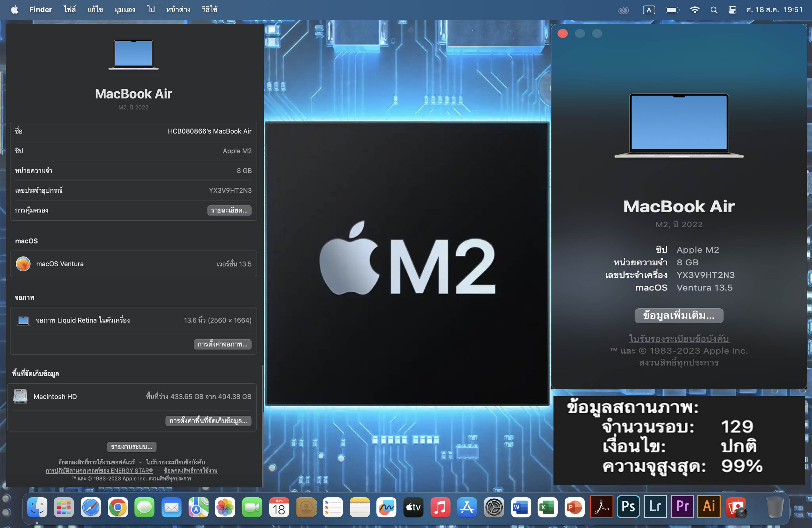The height and width of the screenshot is (528, 812).
Task: Click the input source A icon
Action: click(648, 10)
